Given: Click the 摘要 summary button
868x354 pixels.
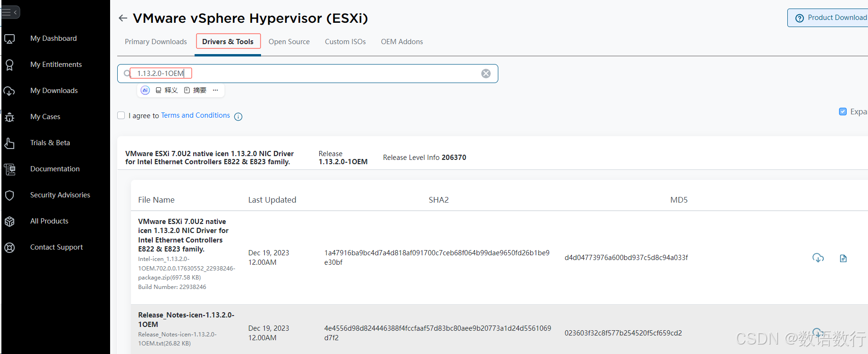Looking at the screenshot, I should point(195,90).
